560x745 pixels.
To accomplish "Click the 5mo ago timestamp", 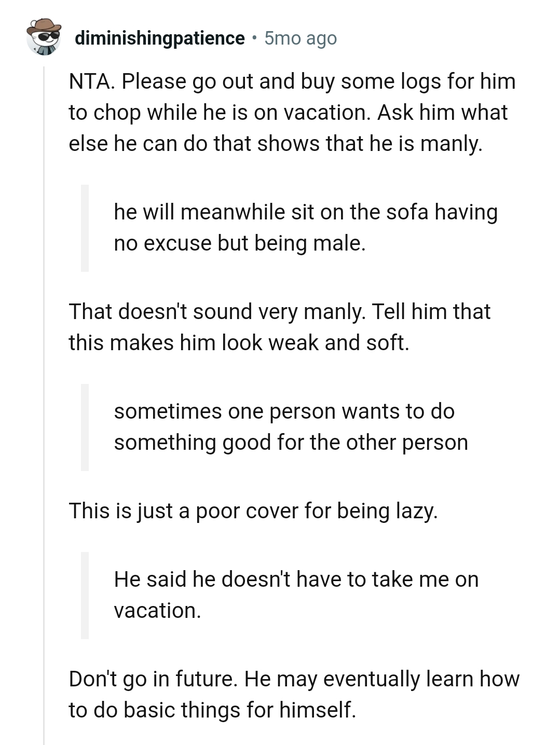I will [x=301, y=38].
